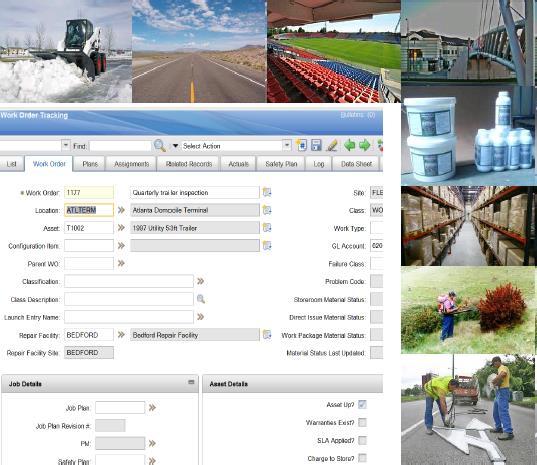
Task: Toggle the SLA Applied? checkbox
Action: [x=362, y=440]
